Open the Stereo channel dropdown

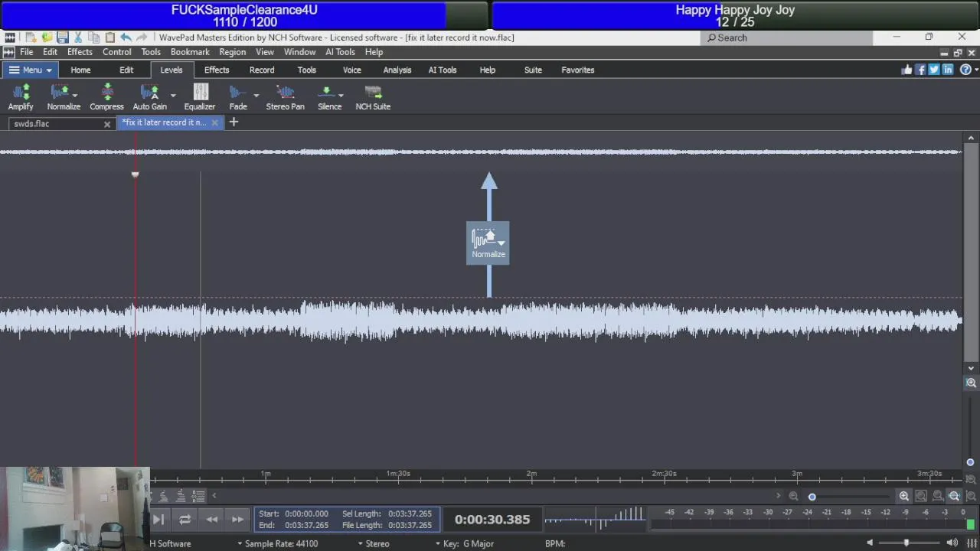point(374,543)
